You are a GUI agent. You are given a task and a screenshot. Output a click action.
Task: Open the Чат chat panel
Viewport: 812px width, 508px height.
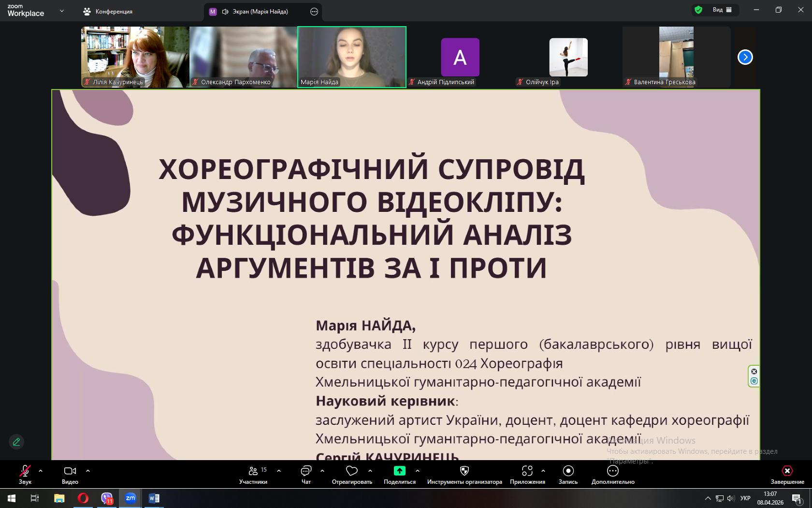pos(306,474)
